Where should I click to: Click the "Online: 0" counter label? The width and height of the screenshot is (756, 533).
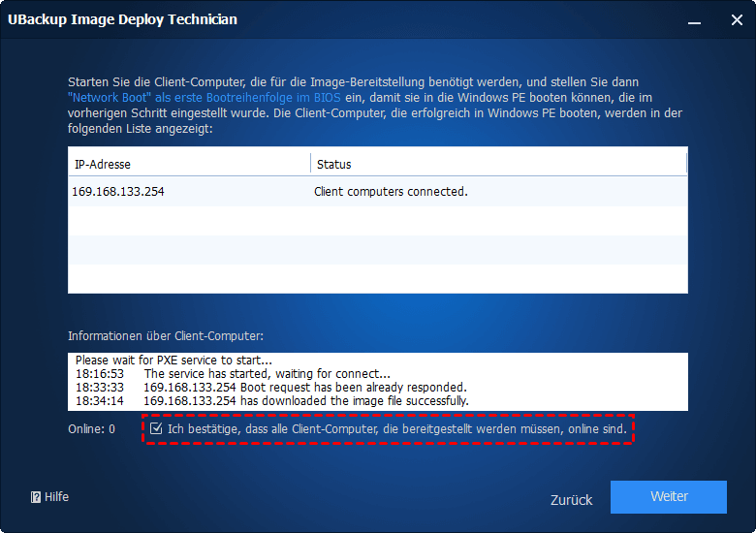pos(91,428)
